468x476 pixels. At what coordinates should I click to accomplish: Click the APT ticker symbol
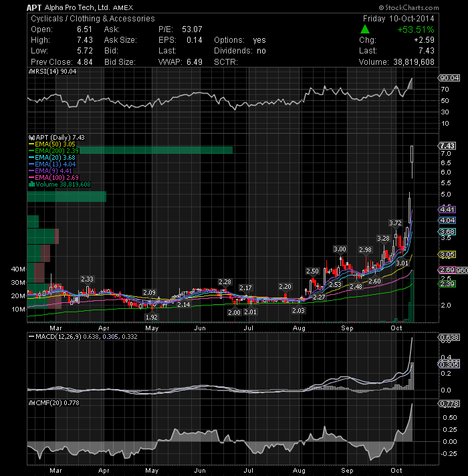[x=33, y=7]
